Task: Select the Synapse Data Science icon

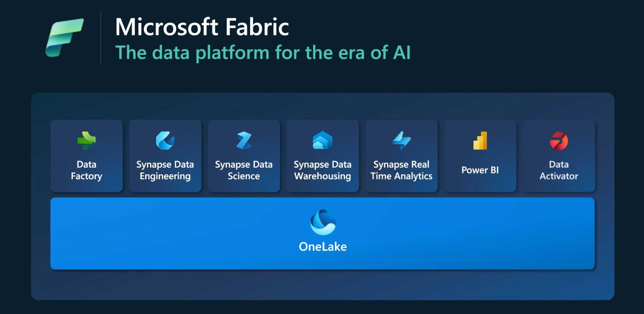Action: tap(244, 140)
